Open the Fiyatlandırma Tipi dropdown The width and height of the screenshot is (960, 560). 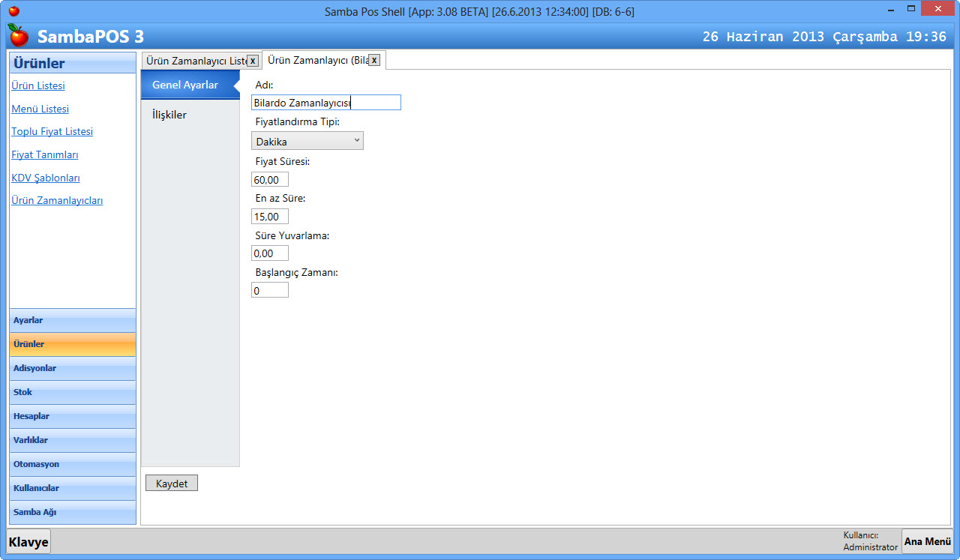coord(307,141)
